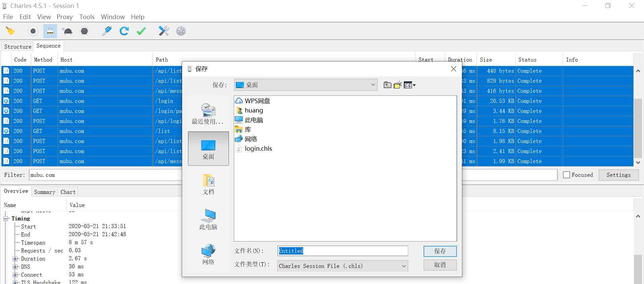Click the broom clear session icon
This screenshot has height=284, width=644.
[10, 31]
